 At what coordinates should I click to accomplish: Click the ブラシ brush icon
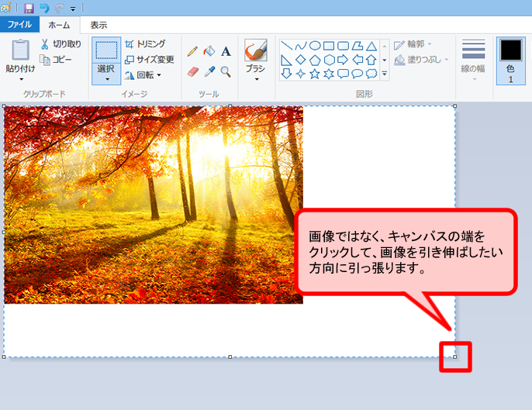coord(255,50)
